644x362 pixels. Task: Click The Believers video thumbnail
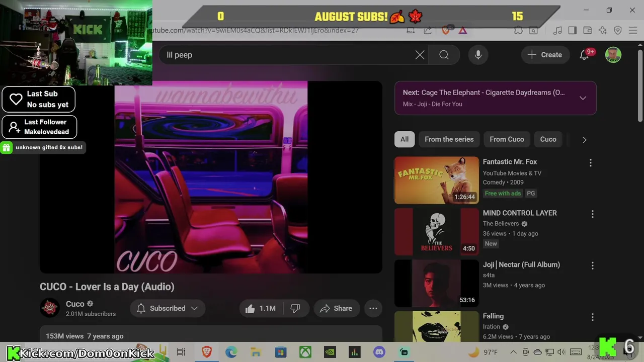[436, 232]
